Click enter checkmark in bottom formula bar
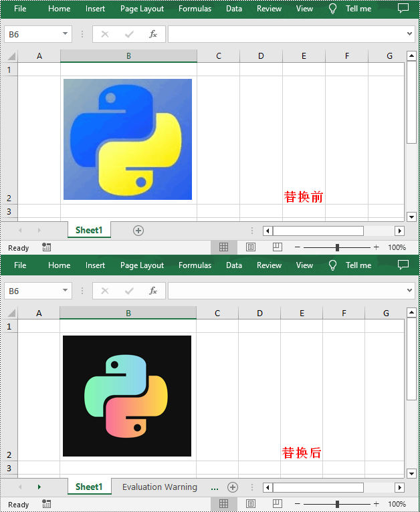This screenshot has width=420, height=512. (129, 291)
